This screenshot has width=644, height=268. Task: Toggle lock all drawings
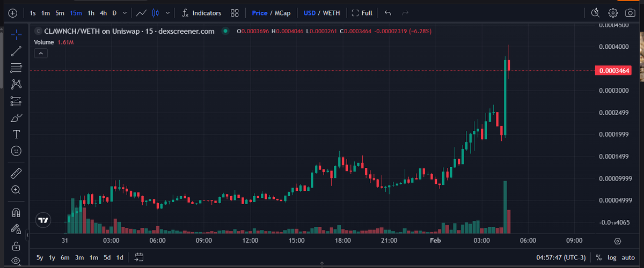[x=16, y=246]
